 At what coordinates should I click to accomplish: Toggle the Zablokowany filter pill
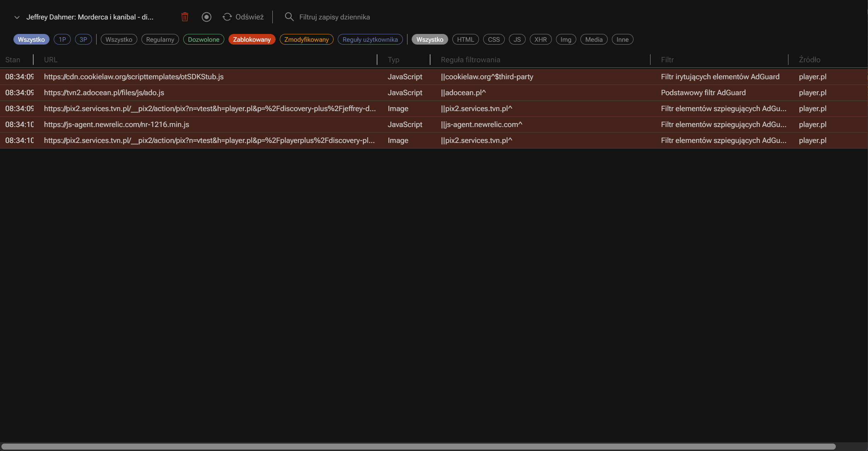pyautogui.click(x=251, y=39)
